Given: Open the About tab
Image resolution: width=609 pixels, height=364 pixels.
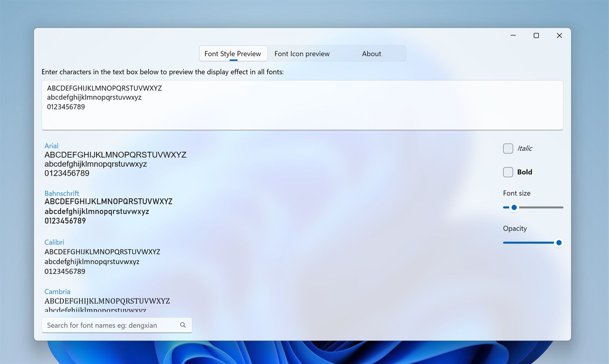Looking at the screenshot, I should tap(371, 54).
